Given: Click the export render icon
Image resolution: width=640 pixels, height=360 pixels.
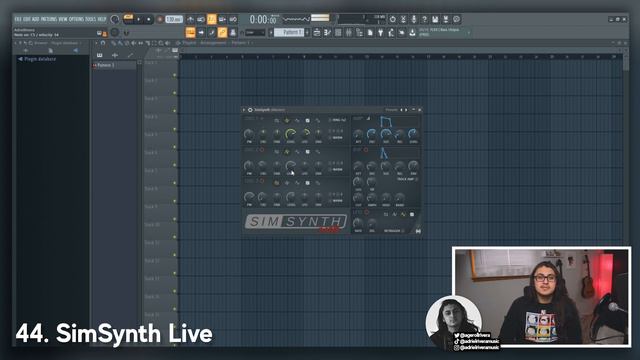Looking at the screenshot, I should pos(446,19).
